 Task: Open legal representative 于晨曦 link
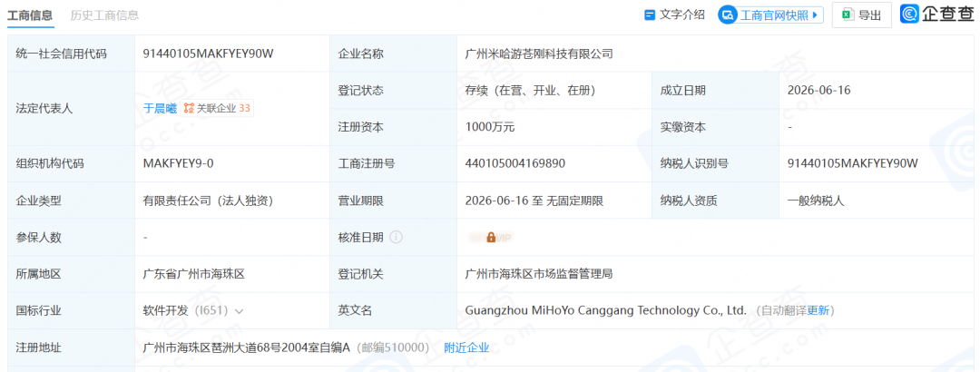(160, 108)
